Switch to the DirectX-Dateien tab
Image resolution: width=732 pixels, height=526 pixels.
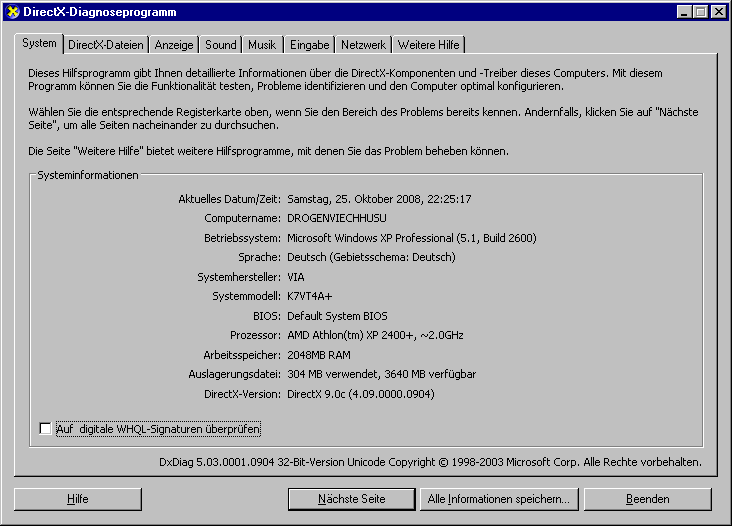click(106, 45)
